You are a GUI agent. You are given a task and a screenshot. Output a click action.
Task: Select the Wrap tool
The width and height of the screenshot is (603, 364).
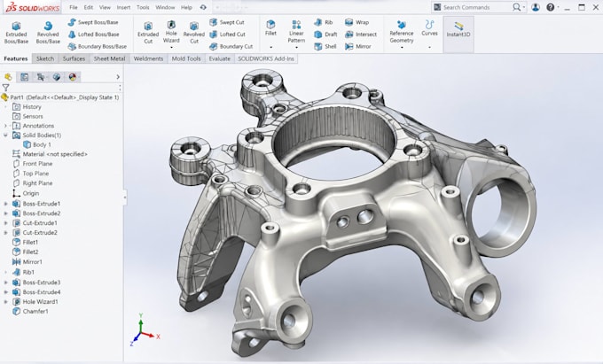tap(356, 22)
